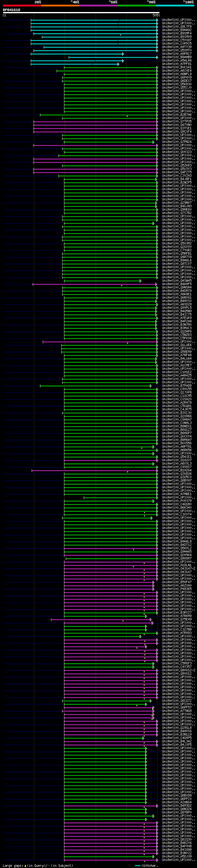Select the UniRef100_A5DJU9 label
197x868 pixels.
(177, 856)
